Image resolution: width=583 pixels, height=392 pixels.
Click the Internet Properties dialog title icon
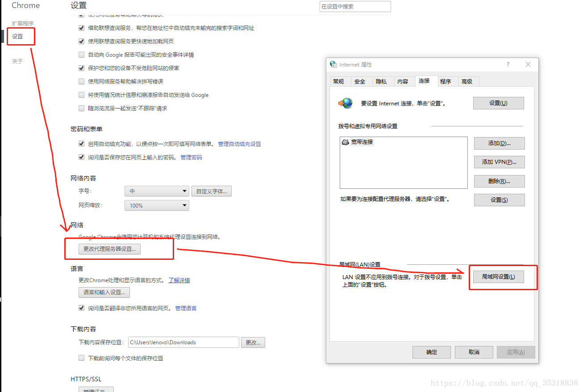tap(333, 64)
